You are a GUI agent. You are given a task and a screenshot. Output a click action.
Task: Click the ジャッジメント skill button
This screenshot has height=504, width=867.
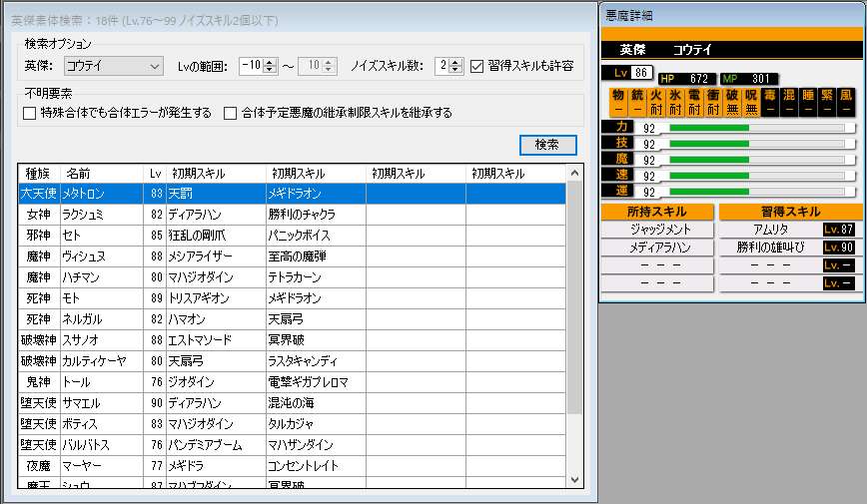658,230
